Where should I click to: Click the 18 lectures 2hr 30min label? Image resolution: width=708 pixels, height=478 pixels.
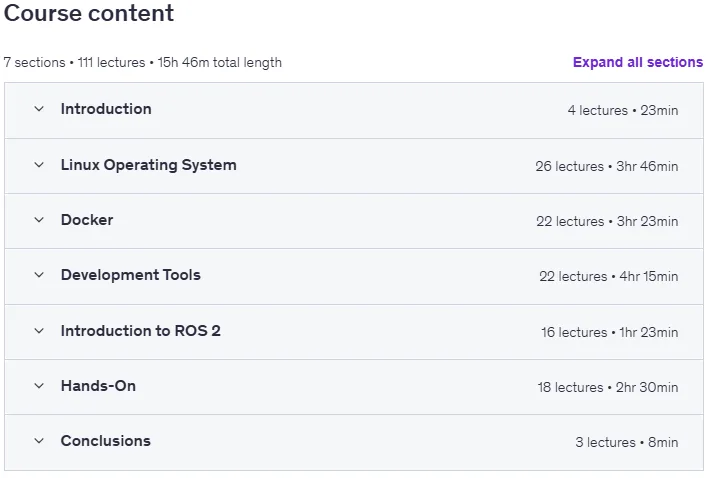point(607,388)
